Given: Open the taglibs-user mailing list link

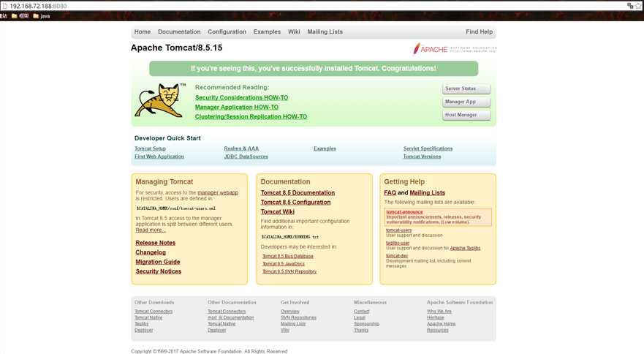Looking at the screenshot, I should click(398, 243).
